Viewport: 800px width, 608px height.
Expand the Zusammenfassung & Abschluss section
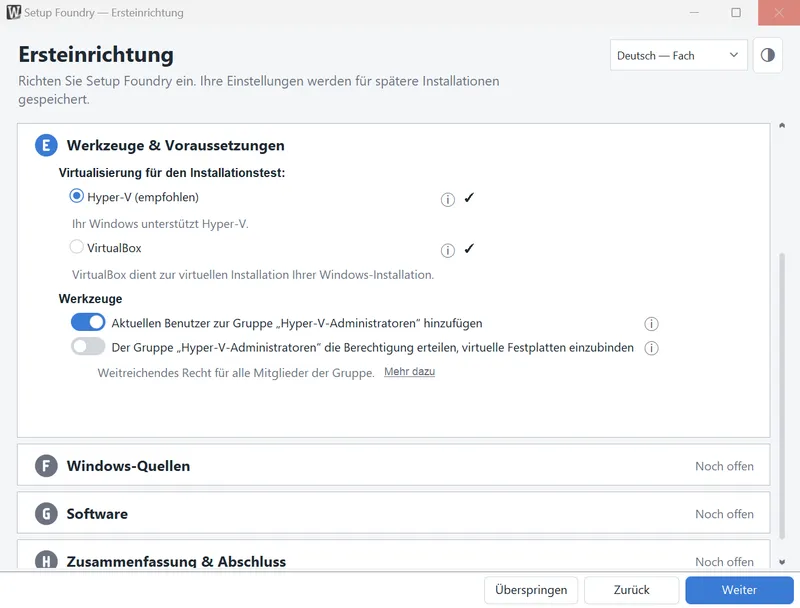coord(393,555)
